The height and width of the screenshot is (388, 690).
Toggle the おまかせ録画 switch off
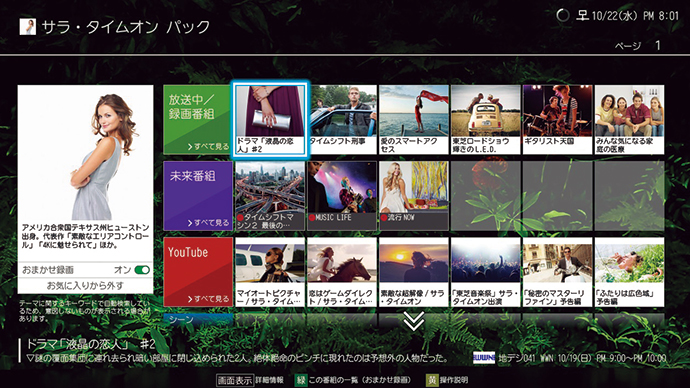tap(142, 270)
